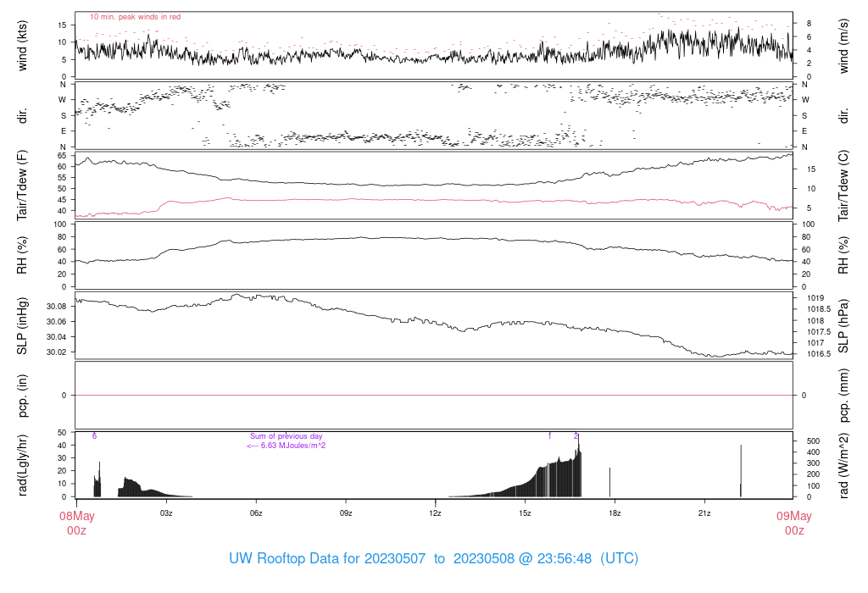This screenshot has height=593, width=868.
Task: Click the '12z' time axis tick
Action: [x=435, y=513]
